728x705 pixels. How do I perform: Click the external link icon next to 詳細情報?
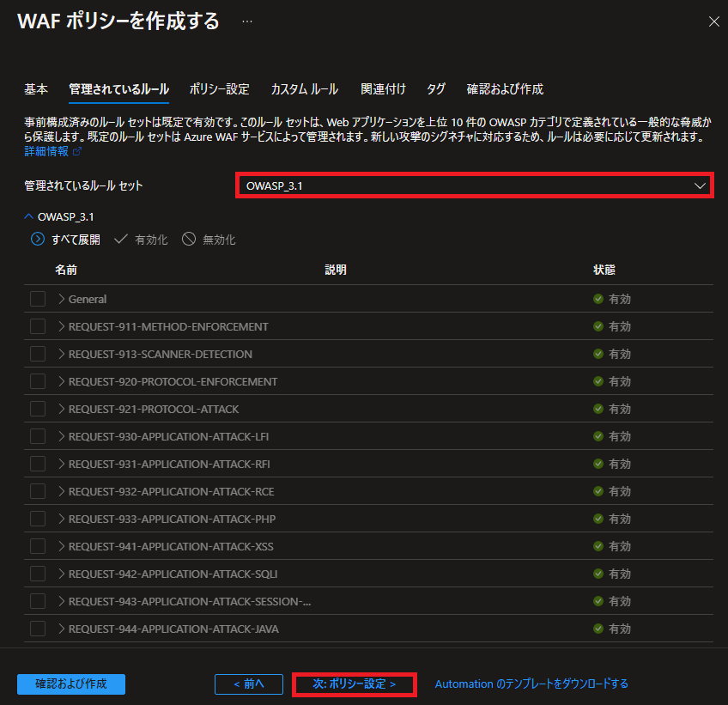(x=77, y=151)
